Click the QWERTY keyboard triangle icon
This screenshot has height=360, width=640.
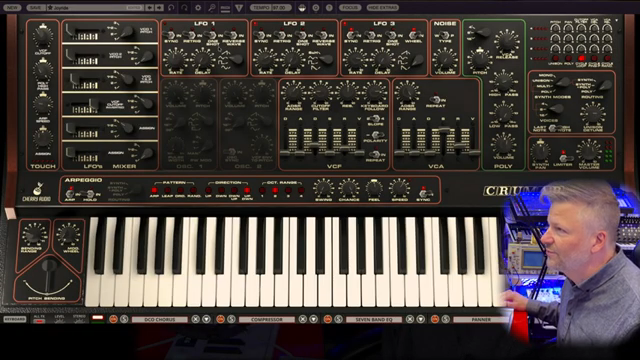[x=239, y=7]
